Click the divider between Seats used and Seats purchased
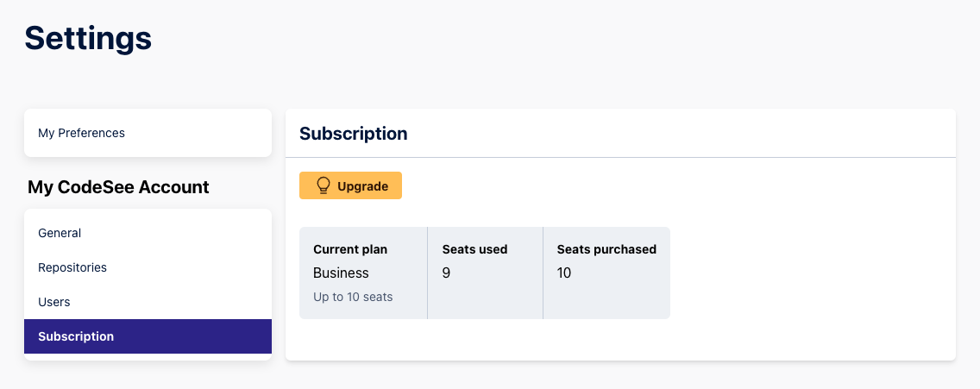 (543, 273)
